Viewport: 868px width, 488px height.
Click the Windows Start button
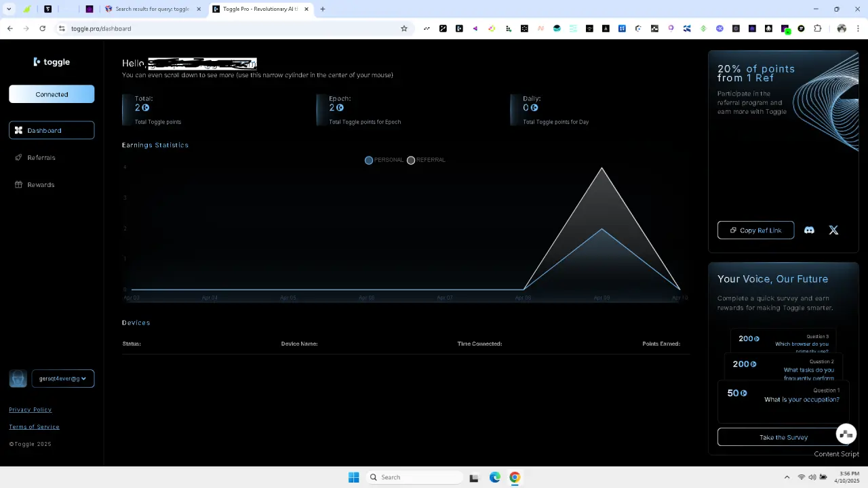(x=353, y=477)
